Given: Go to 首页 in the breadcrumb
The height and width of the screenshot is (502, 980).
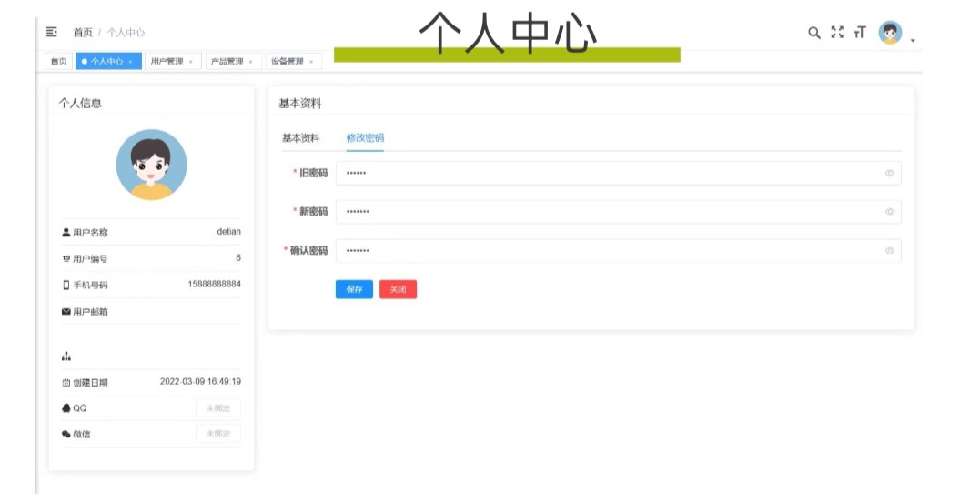Looking at the screenshot, I should point(83,33).
